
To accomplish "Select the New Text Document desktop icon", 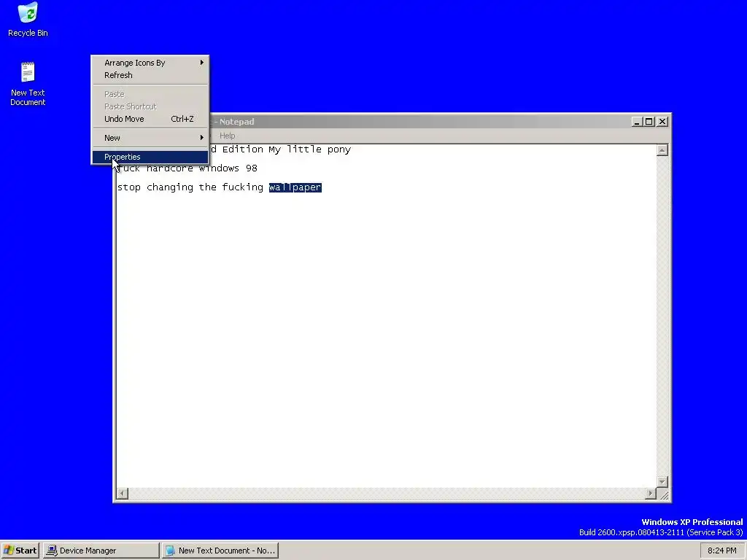I will pyautogui.click(x=28, y=83).
